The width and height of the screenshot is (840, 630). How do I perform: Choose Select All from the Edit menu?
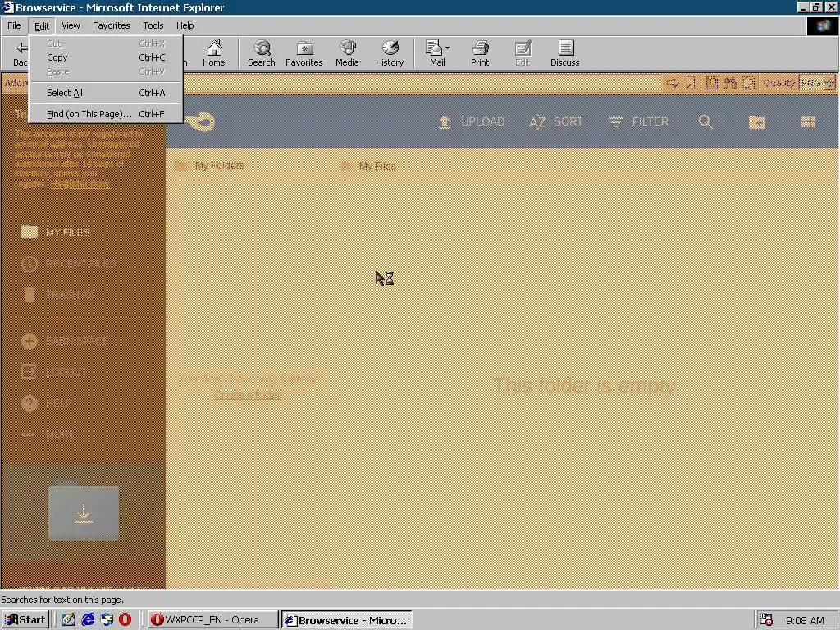point(106,92)
